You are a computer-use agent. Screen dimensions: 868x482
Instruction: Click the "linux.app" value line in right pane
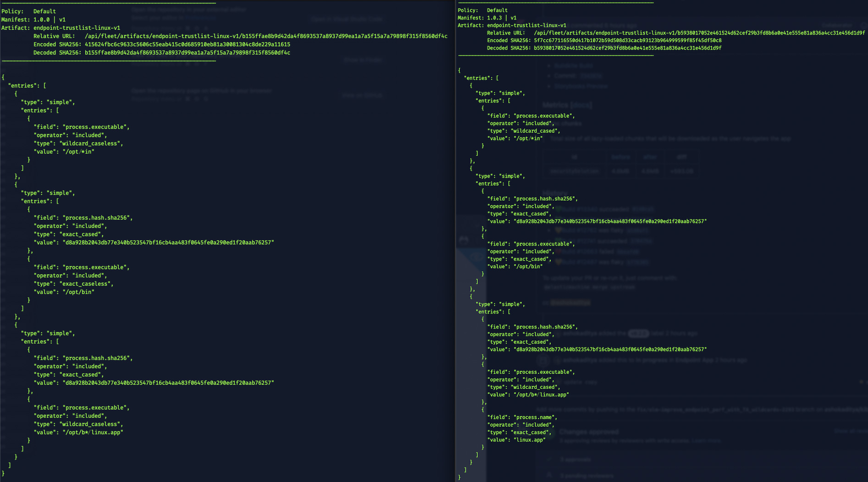tap(516, 440)
